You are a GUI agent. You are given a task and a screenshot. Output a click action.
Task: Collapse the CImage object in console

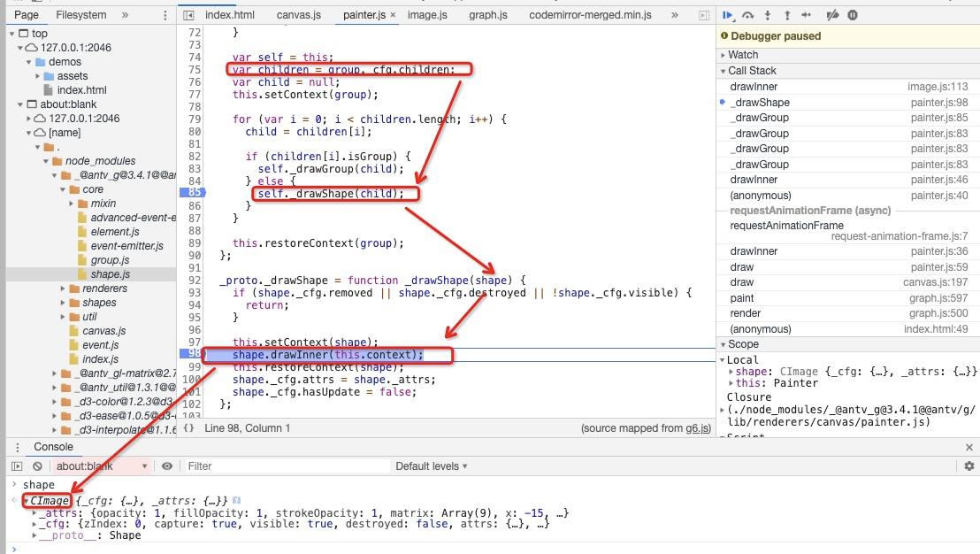pos(27,502)
